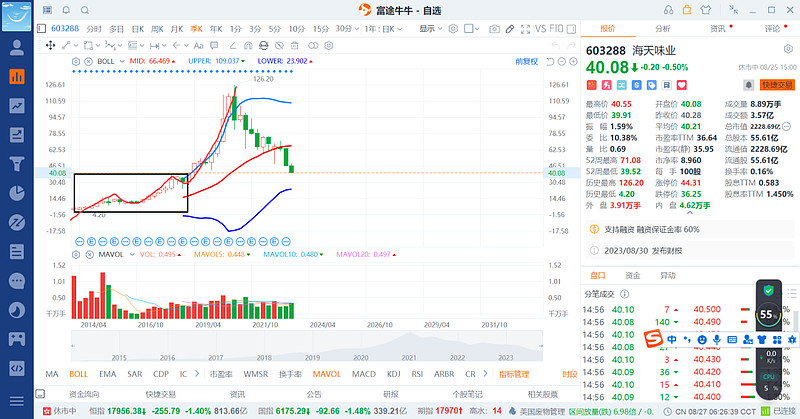The width and height of the screenshot is (800, 419).
Task: Toggle the price alert bell for 海天味业
Action: pos(748,85)
